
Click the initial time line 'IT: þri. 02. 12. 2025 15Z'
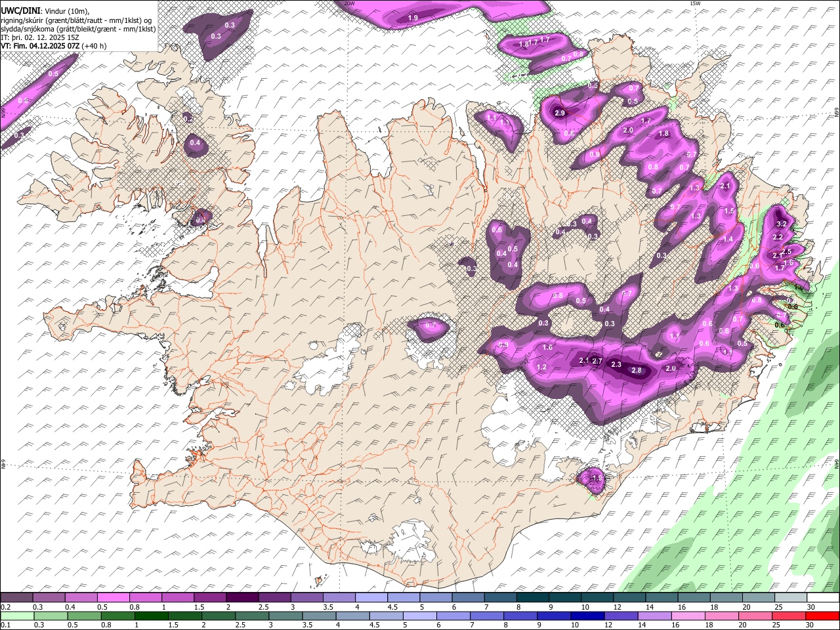(x=40, y=37)
